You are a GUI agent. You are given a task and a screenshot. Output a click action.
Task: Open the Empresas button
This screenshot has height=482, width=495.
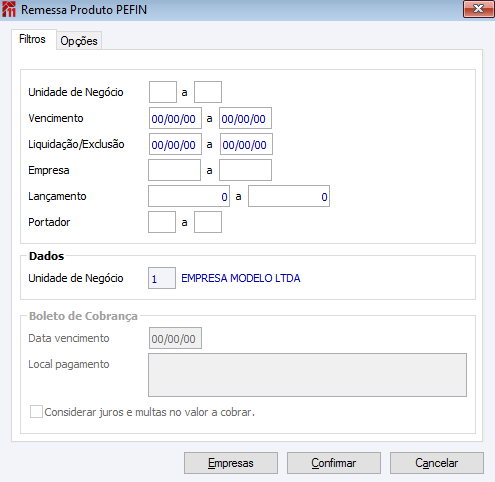coord(231,463)
